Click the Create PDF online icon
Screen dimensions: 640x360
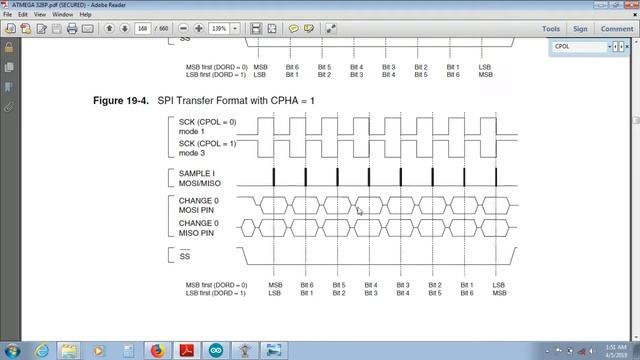point(11,29)
